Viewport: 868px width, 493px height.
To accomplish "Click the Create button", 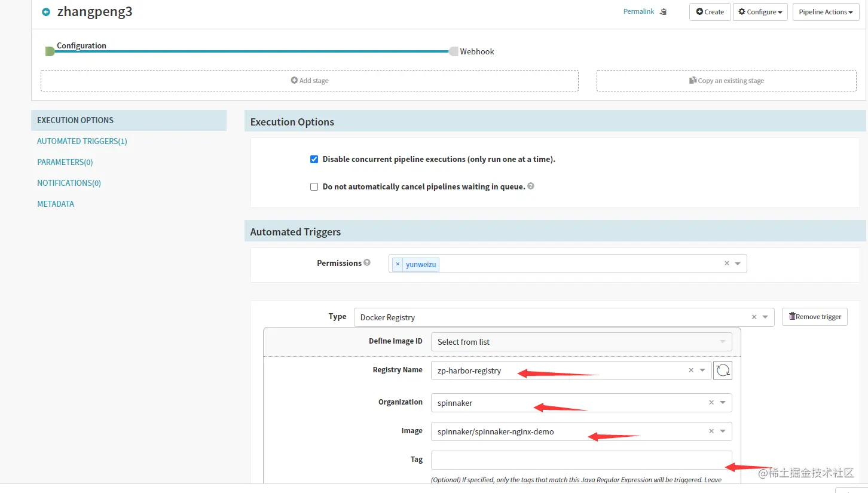I will point(710,12).
